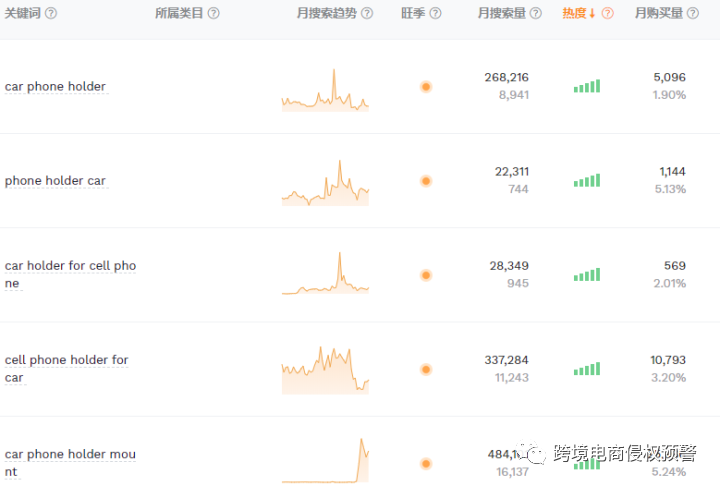The image size is (720, 486).
Task: Select daily searches value 744
Action: pos(518,189)
